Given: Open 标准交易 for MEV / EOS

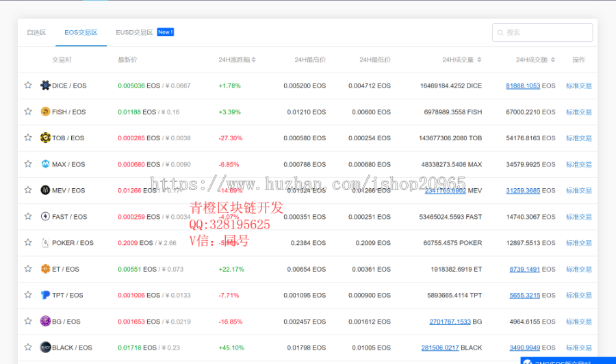Looking at the screenshot, I should click(578, 190).
